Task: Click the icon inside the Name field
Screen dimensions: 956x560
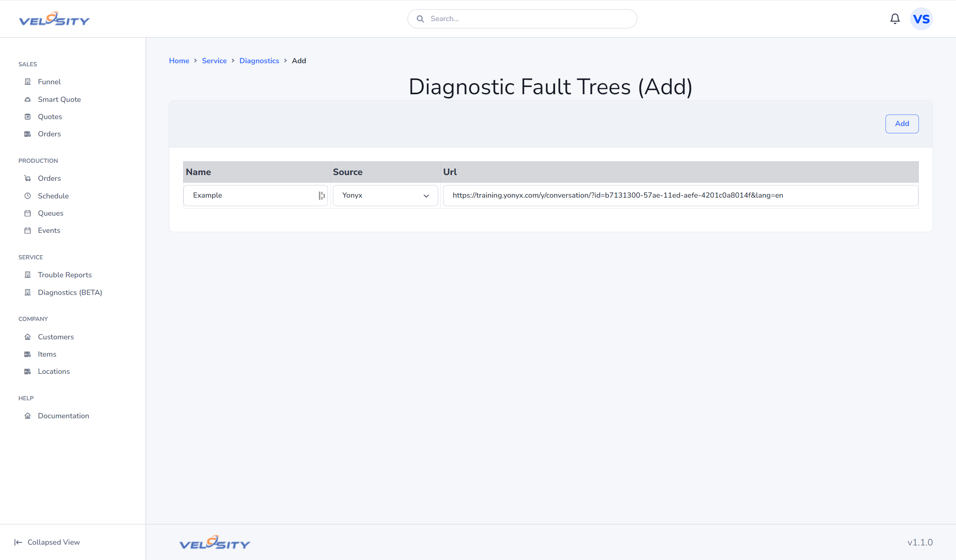Action: [321, 196]
